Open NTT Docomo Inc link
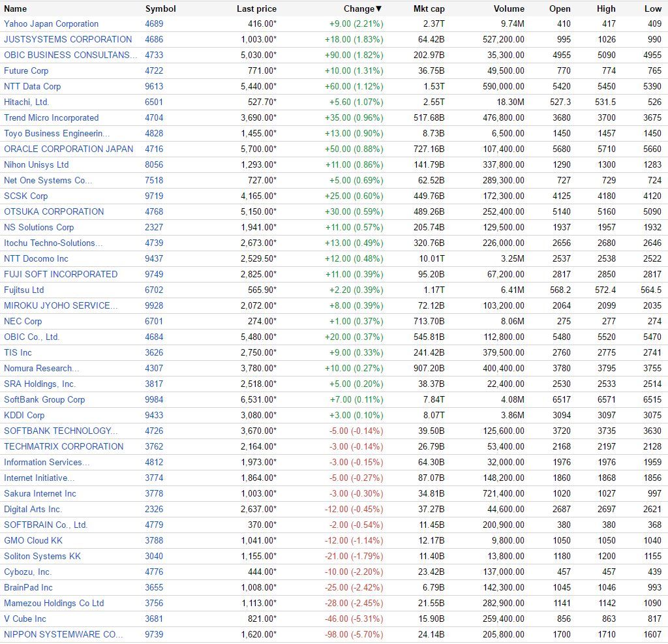The width and height of the screenshot is (668, 644). coord(36,258)
